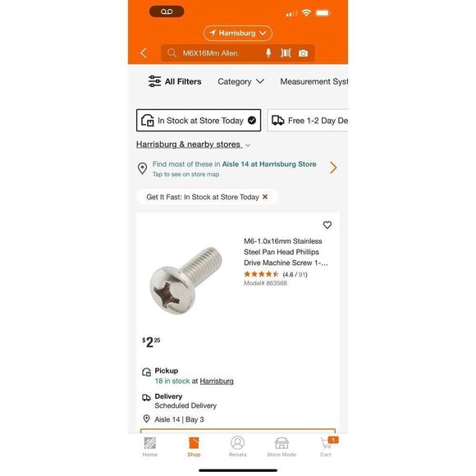The height and width of the screenshot is (476, 476).
Task: Open All Filters sliders icon
Action: pyautogui.click(x=154, y=81)
